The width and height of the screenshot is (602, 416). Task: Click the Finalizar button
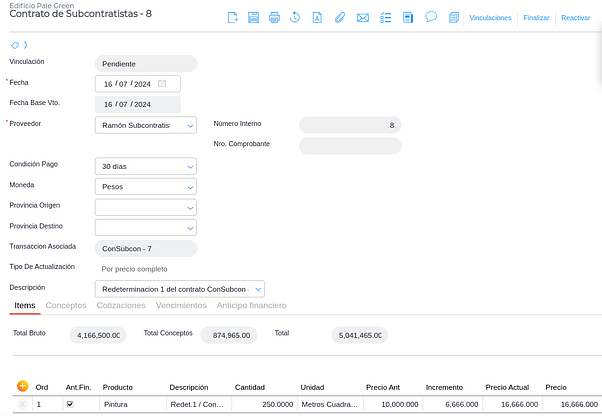coord(536,18)
